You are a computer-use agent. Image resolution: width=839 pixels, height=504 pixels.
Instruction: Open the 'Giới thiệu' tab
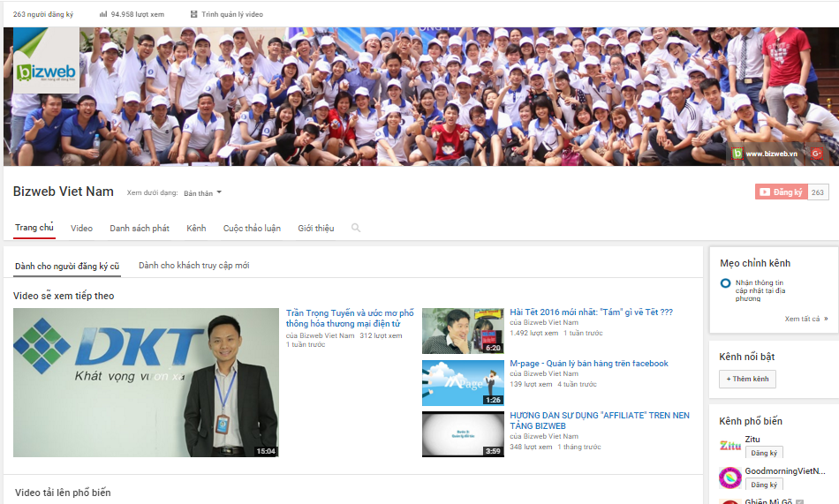(x=315, y=229)
